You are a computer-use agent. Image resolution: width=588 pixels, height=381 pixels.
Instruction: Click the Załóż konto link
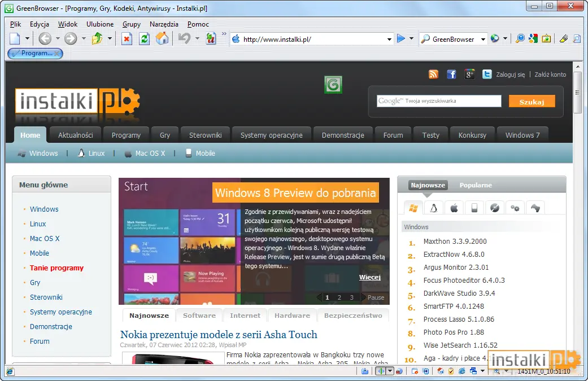(550, 75)
